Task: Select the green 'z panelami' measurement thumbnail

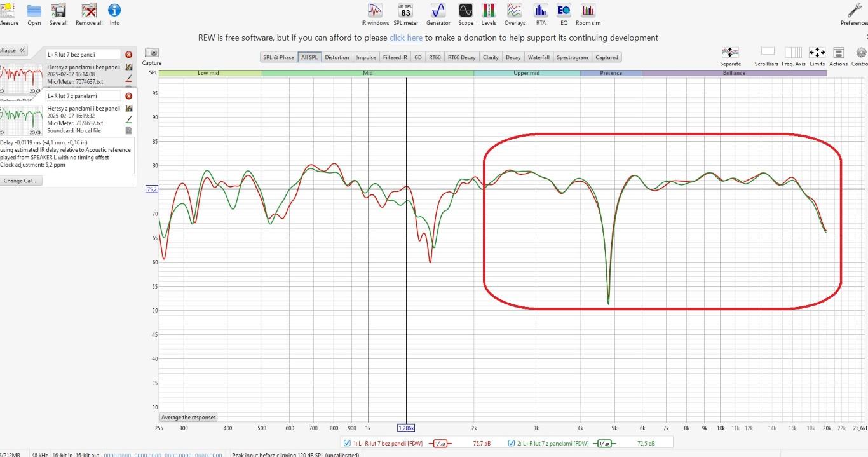Action: click(21, 119)
